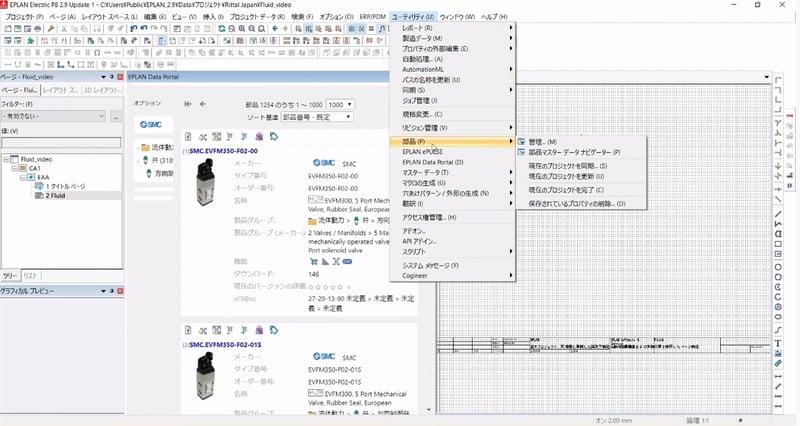Open the ヘルプ menu
Viewport: 800px width, 426px height.
coord(494,17)
